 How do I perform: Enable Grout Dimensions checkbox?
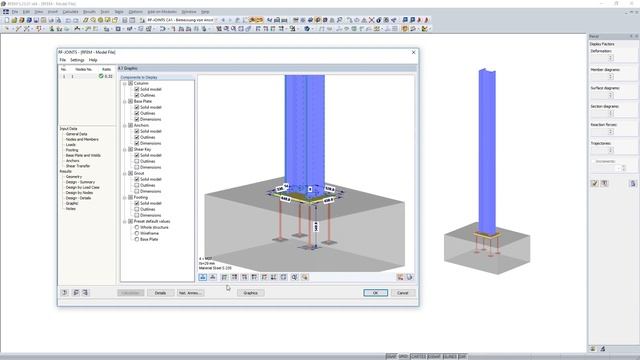[137, 191]
